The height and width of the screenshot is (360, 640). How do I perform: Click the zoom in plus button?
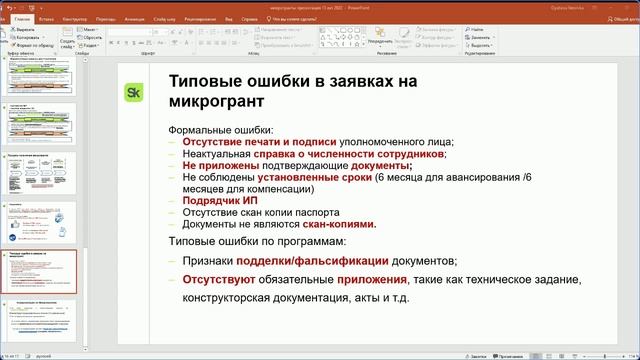(624, 356)
